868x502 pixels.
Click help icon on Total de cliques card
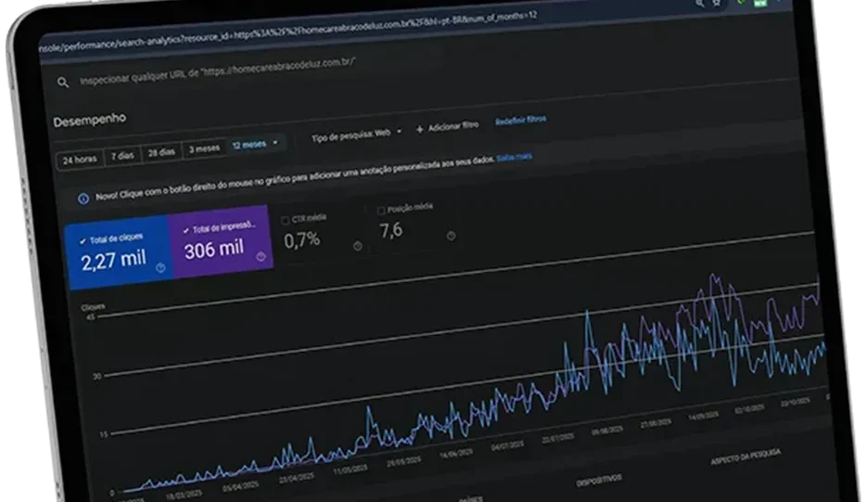tap(160, 267)
